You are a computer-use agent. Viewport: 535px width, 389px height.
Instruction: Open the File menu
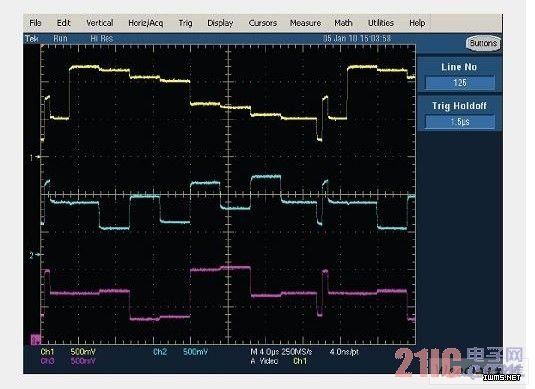point(35,23)
